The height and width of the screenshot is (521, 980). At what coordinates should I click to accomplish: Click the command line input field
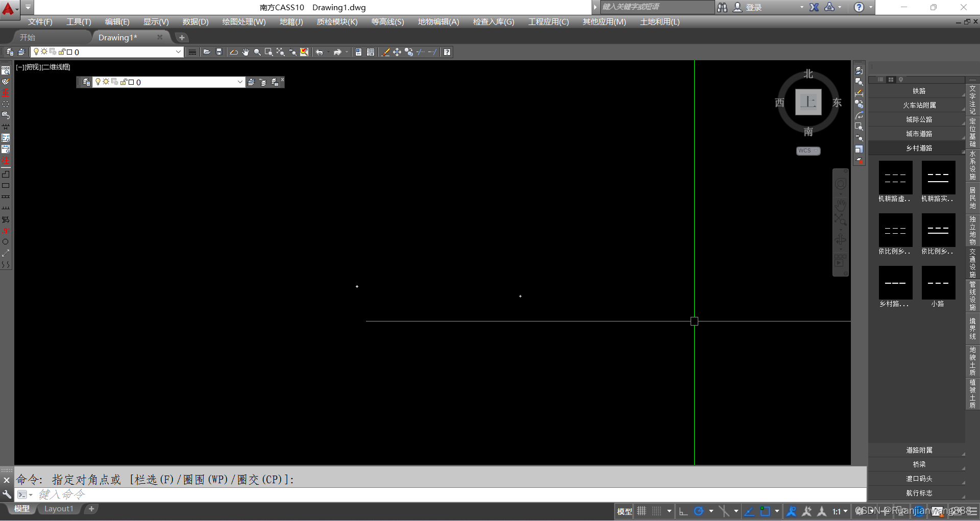[449, 494]
